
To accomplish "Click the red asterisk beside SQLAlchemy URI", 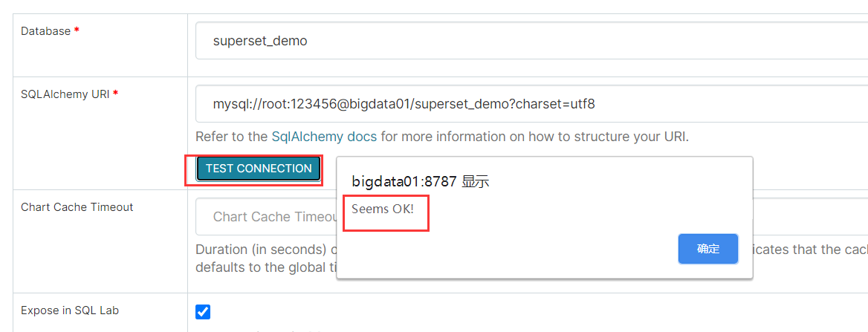I will pos(115,94).
